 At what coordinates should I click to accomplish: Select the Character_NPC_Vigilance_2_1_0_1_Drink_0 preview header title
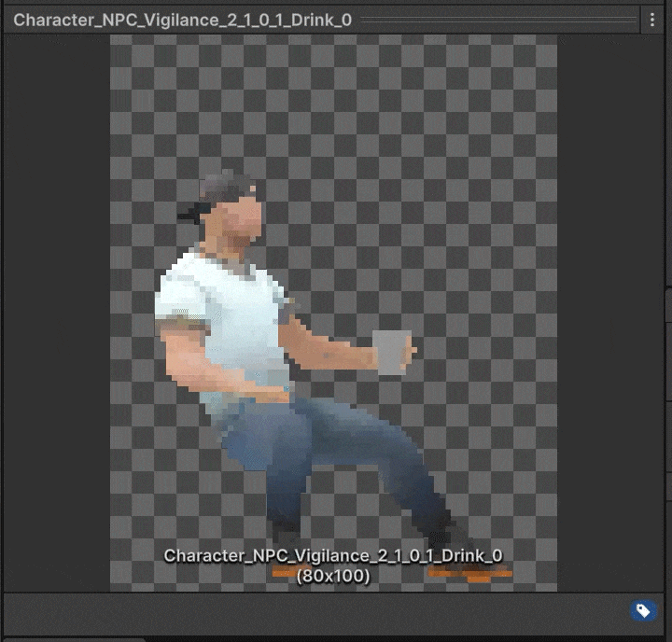coord(183,21)
